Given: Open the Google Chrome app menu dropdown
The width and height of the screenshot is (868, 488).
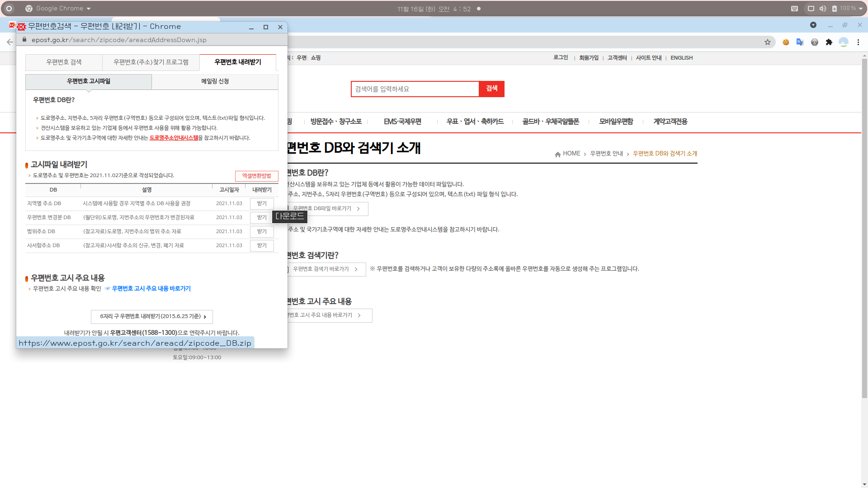Looking at the screenshot, I should 59,9.
